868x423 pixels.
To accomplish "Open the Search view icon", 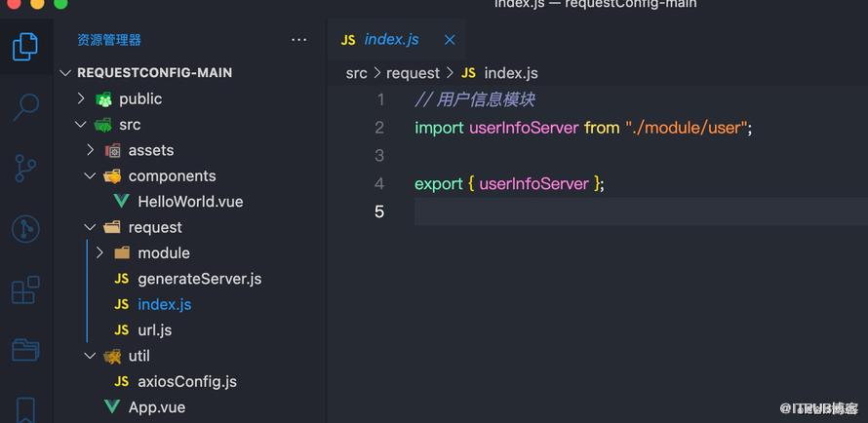I will (x=25, y=106).
